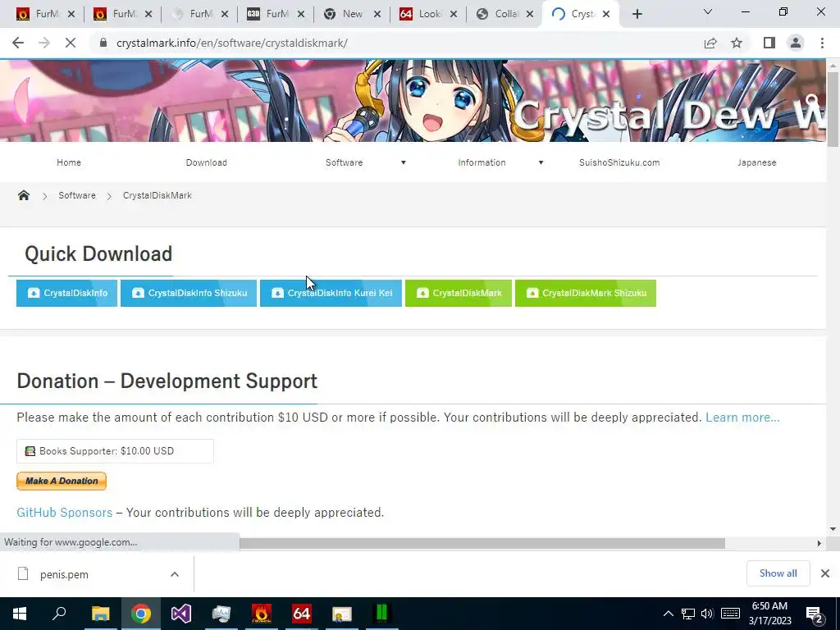840x630 pixels.
Task: Click the home icon in the breadcrumb
Action: pyautogui.click(x=24, y=195)
